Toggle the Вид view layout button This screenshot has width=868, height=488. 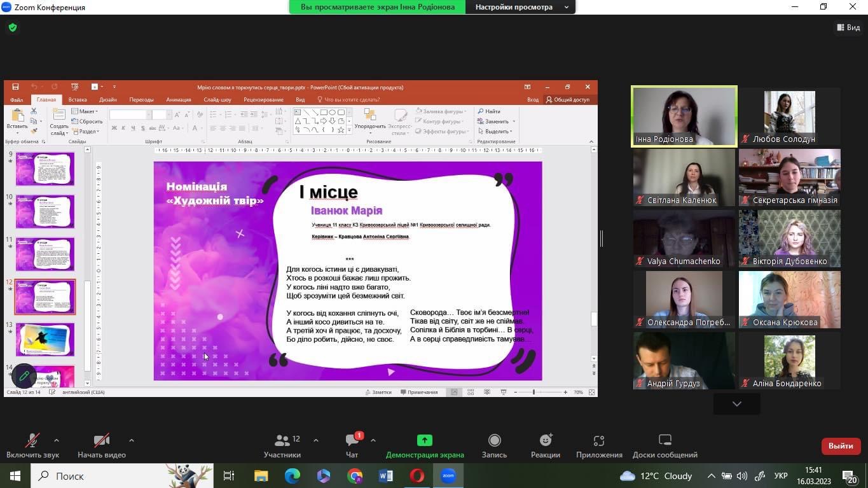[x=848, y=27]
